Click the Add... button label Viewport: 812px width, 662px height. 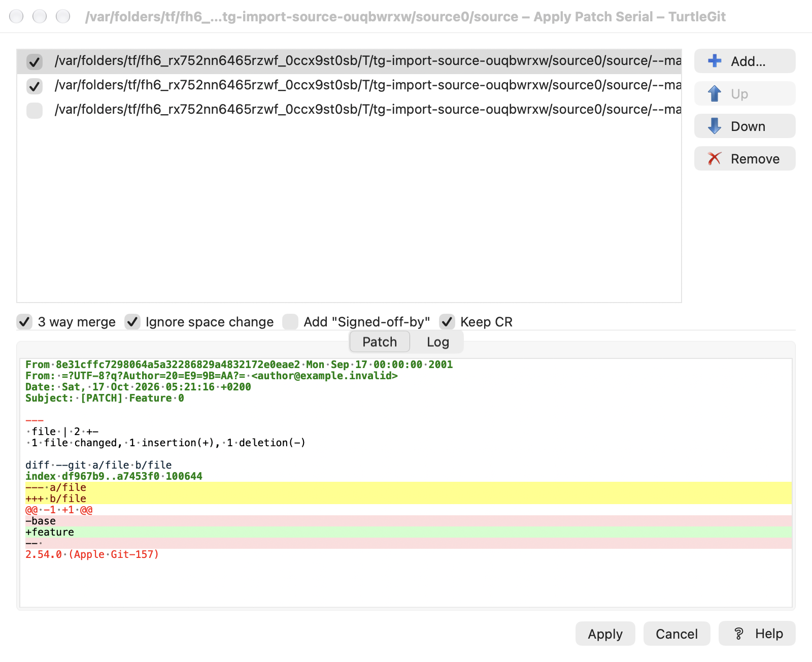pos(748,61)
